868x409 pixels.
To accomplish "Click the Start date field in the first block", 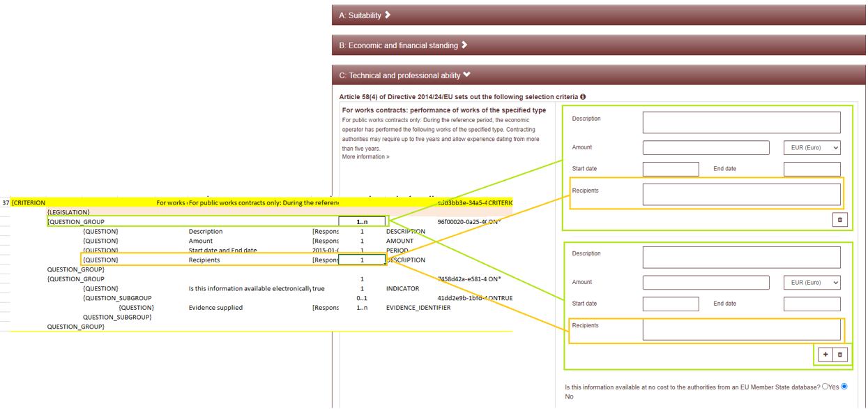I will tap(671, 168).
